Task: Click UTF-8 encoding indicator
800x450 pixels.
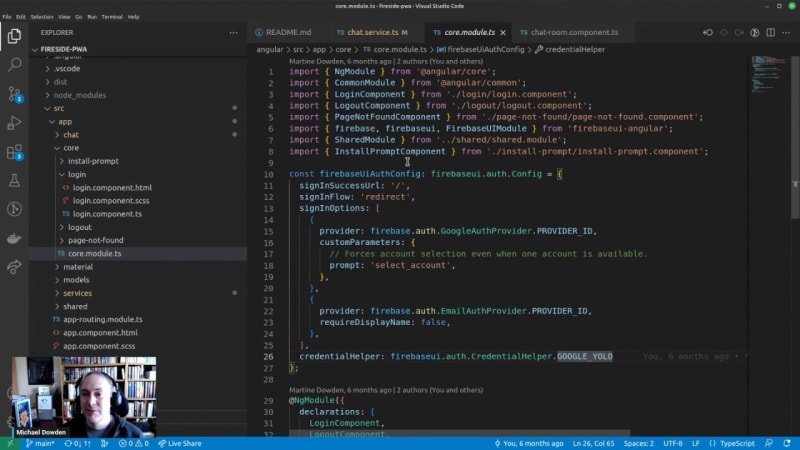Action: pos(672,443)
